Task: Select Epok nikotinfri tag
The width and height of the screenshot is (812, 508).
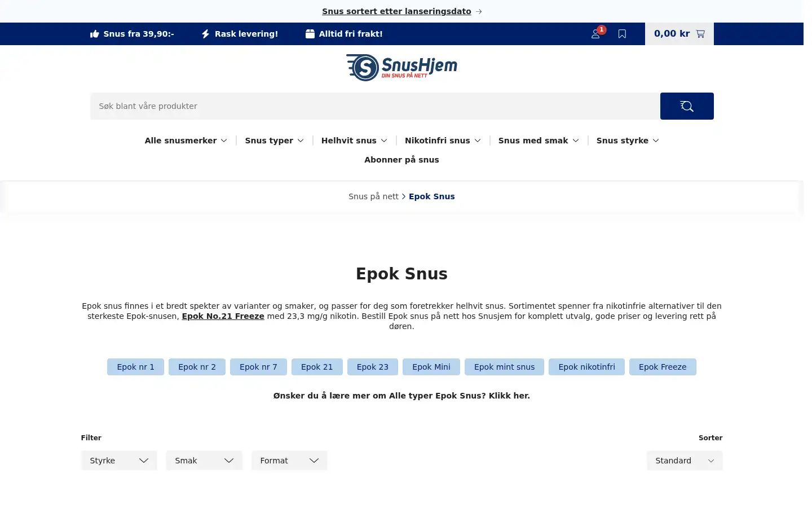Action: click(586, 367)
